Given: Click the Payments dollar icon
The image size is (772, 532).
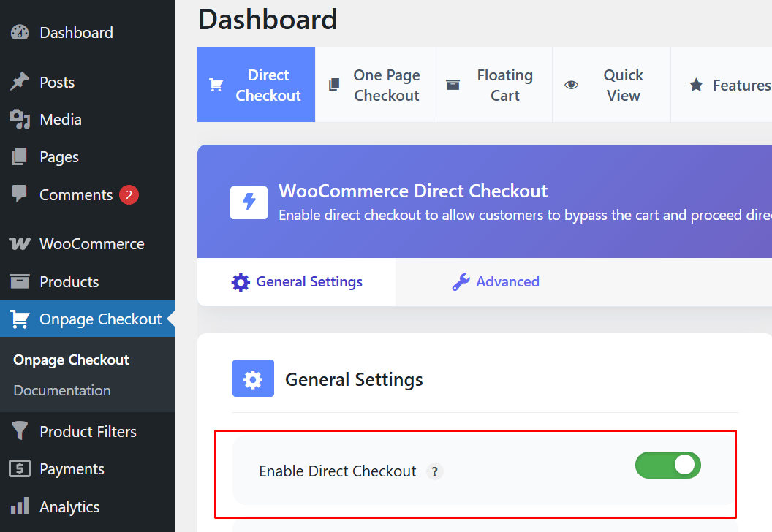Looking at the screenshot, I should click(x=20, y=468).
